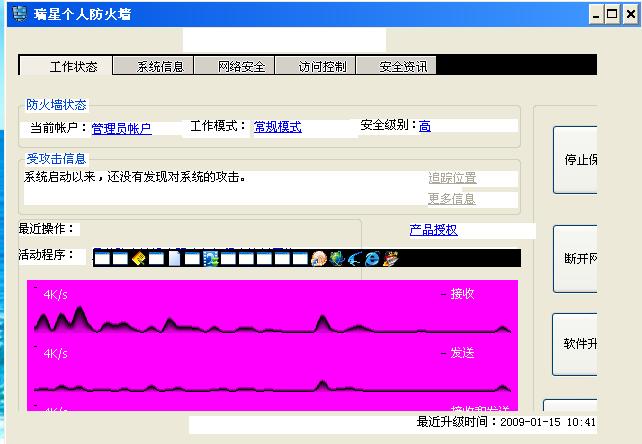The image size is (642, 444).
Task: Open the 产品授权 link
Action: click(433, 230)
